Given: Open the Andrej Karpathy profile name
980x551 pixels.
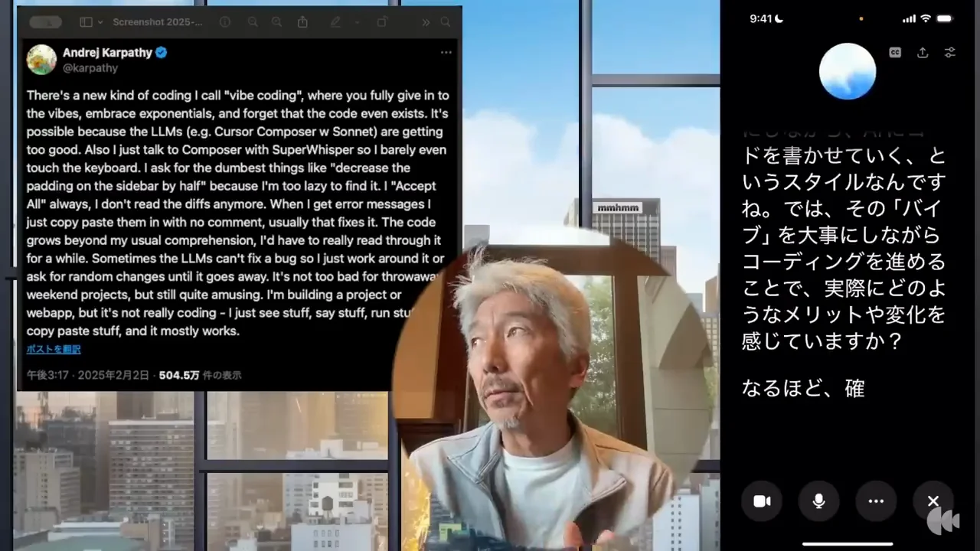Looking at the screenshot, I should [x=107, y=53].
